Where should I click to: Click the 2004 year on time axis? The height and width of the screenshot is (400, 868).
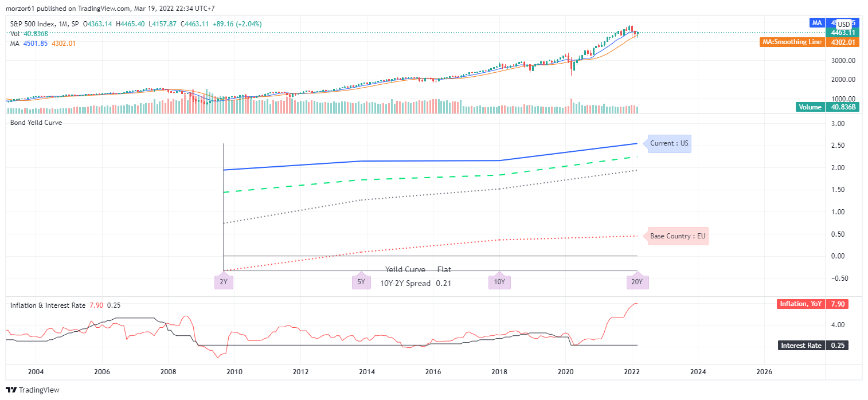(36, 371)
